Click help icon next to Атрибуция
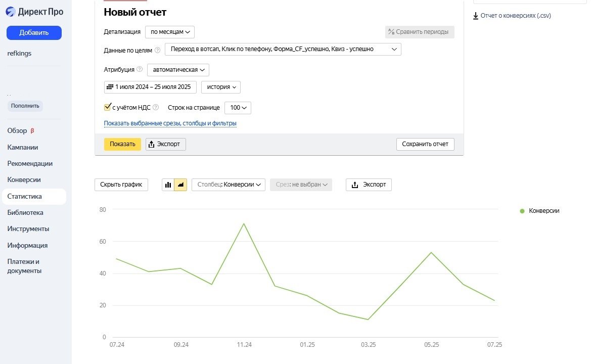 pyautogui.click(x=140, y=70)
